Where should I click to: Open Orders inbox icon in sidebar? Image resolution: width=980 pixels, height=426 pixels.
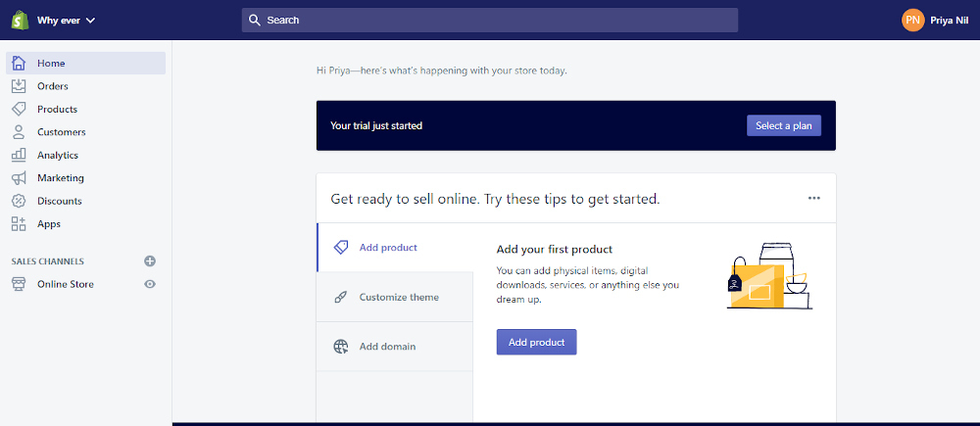tap(19, 86)
